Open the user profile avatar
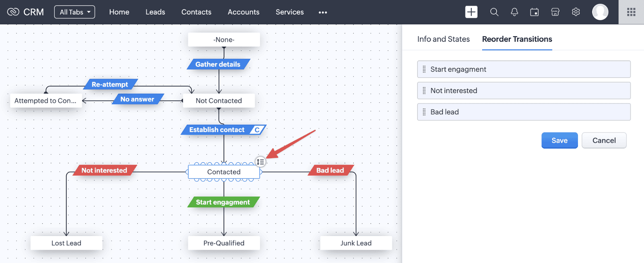This screenshot has height=263, width=644. 600,12
